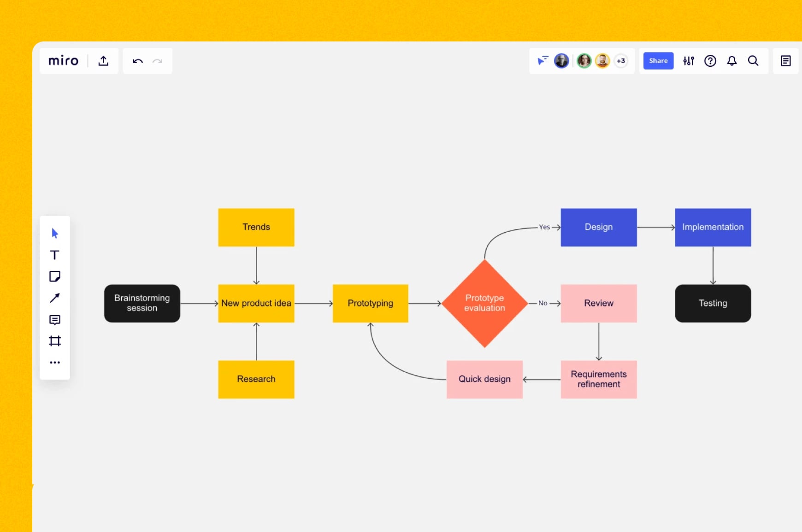Open the notes panel icon

coord(786,61)
